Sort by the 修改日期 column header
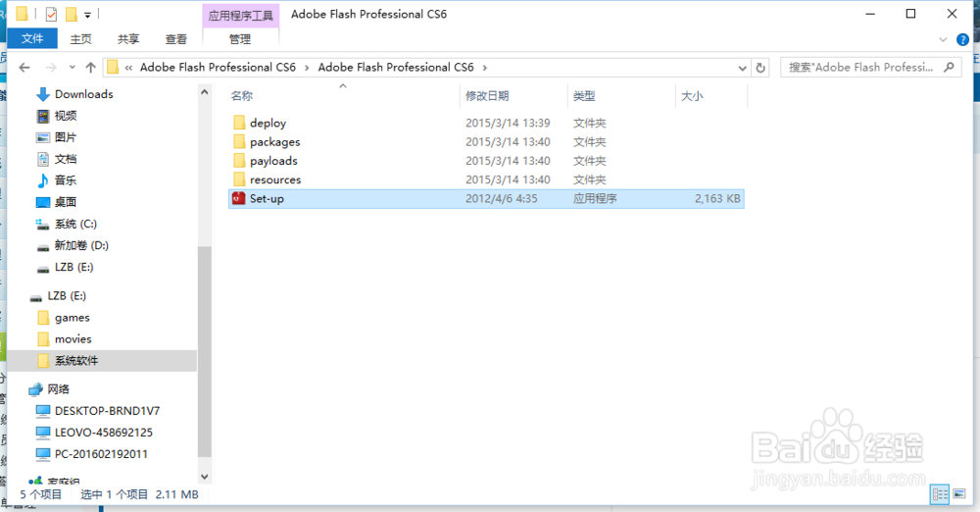 487,96
